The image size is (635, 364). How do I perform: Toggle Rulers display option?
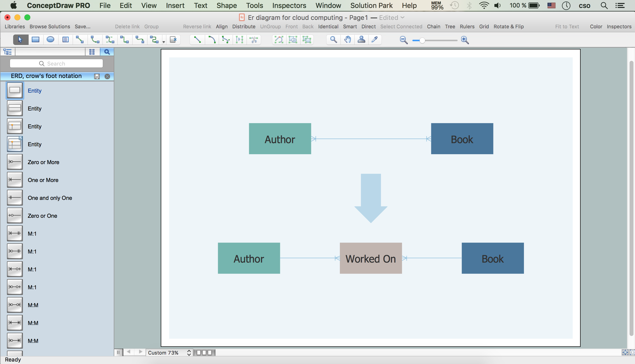pos(468,27)
